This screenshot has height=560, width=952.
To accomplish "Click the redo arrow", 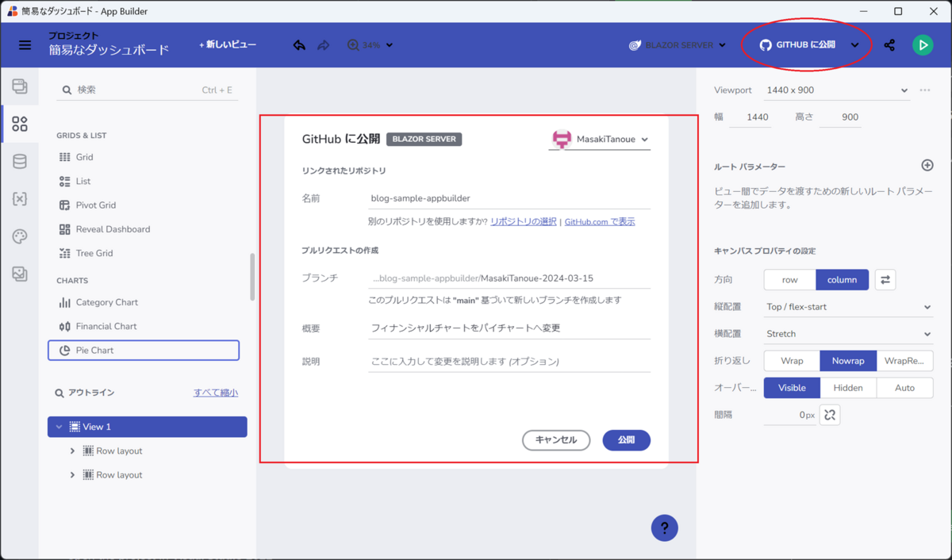I will (x=323, y=45).
